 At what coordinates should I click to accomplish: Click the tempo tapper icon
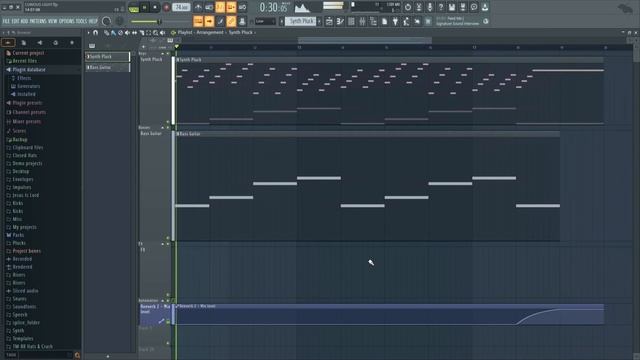pyautogui.click(x=406, y=21)
